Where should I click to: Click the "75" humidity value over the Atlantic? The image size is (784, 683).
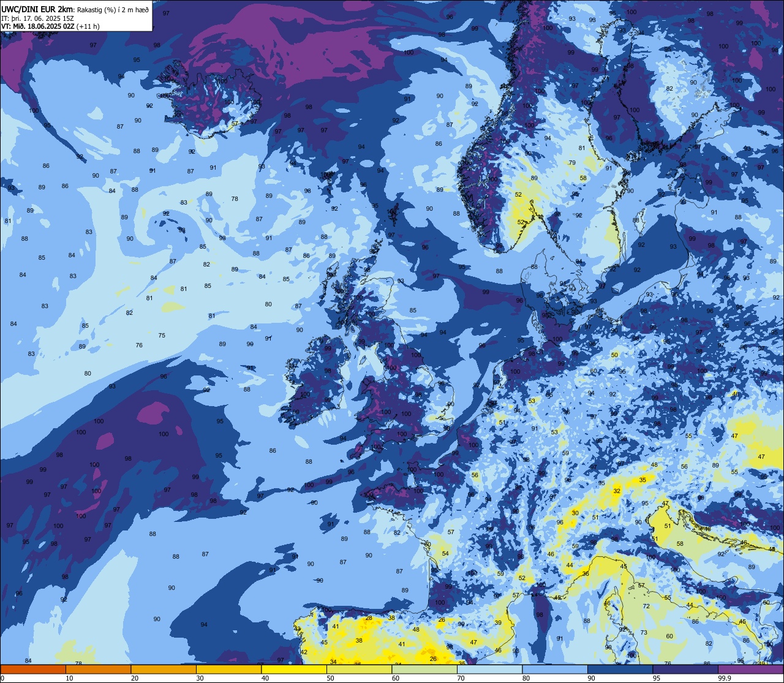[x=162, y=336]
